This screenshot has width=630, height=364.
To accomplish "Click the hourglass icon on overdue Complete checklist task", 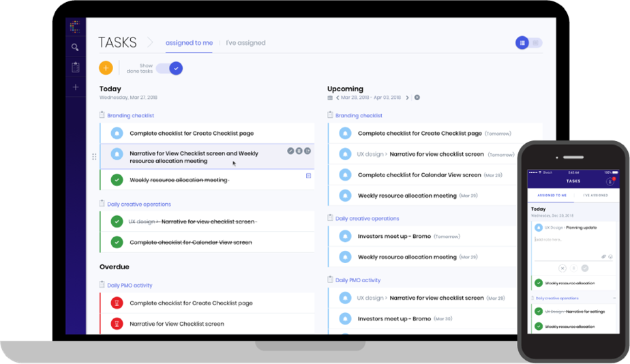I will click(117, 303).
